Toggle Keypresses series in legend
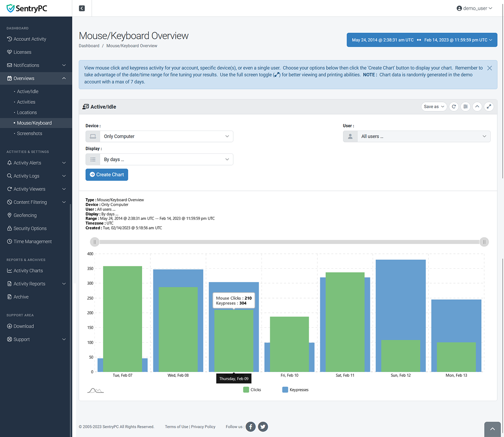Image resolution: width=504 pixels, height=437 pixels. 295,390
